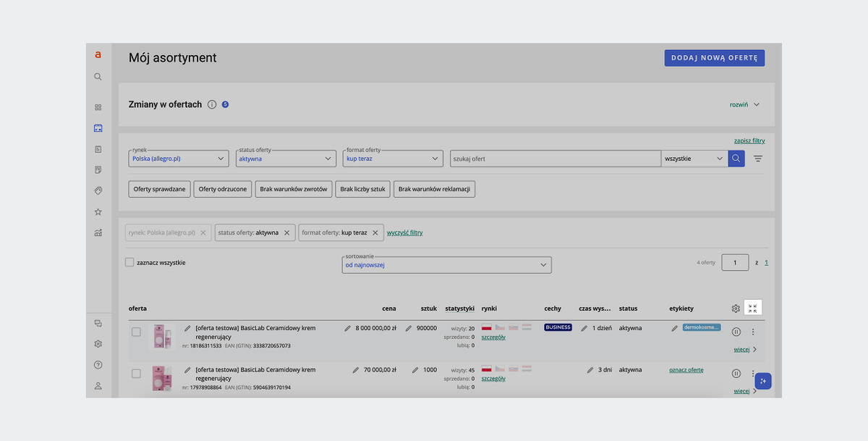
Task: Open the 'sortowanie' dropdown
Action: (x=446, y=265)
